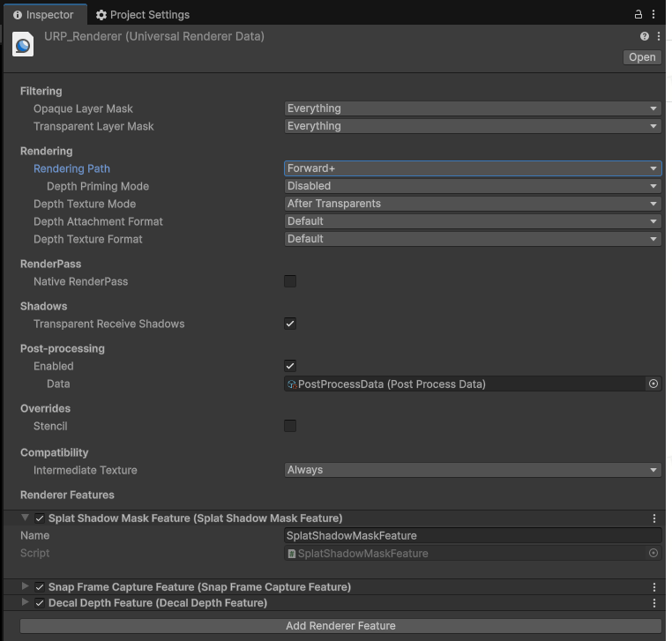Screen dimensions: 672x641
Task: Open the Opaque Layer Mask dropdown
Action: click(x=473, y=108)
